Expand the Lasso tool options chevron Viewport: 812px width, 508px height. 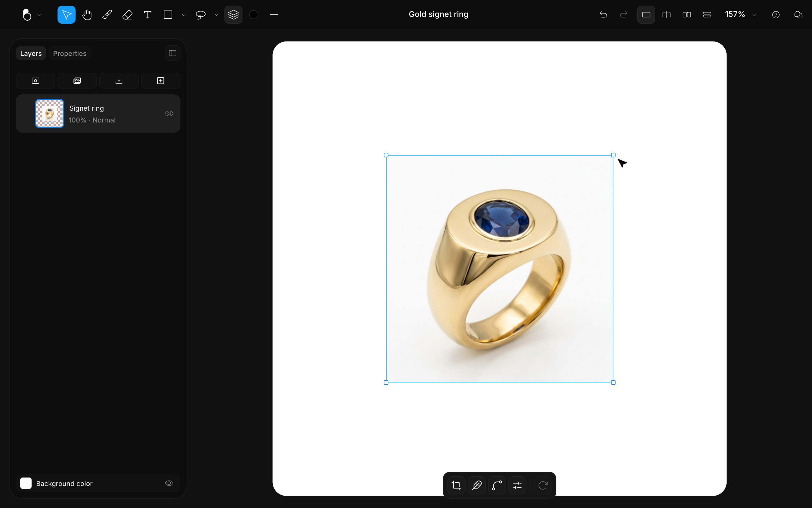click(x=217, y=15)
